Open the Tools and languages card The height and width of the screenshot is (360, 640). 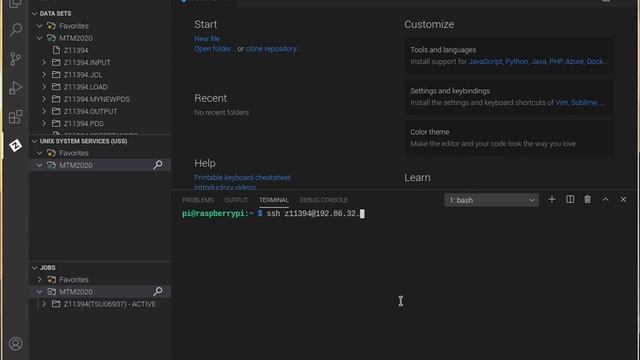click(x=509, y=56)
